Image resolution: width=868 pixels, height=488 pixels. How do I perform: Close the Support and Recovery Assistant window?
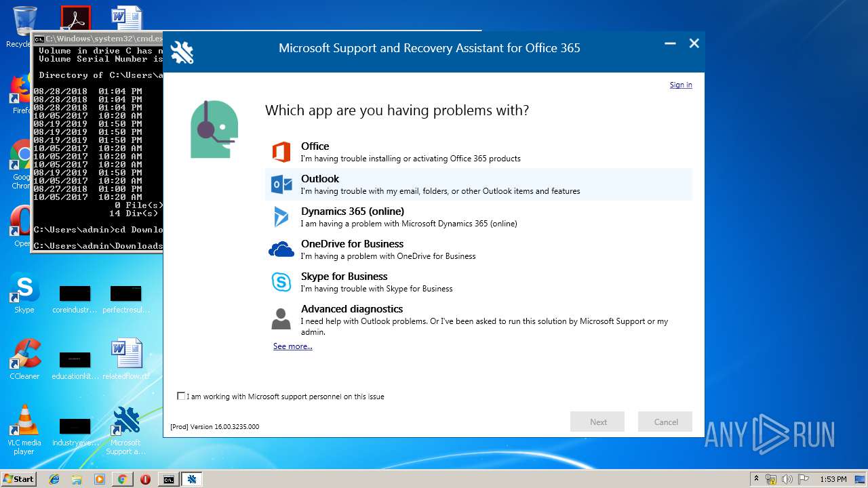click(694, 43)
